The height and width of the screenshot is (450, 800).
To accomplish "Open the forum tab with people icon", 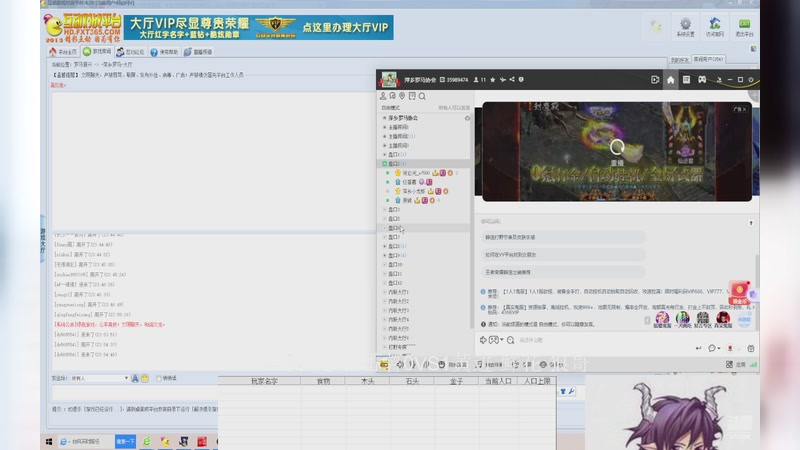I will point(130,52).
